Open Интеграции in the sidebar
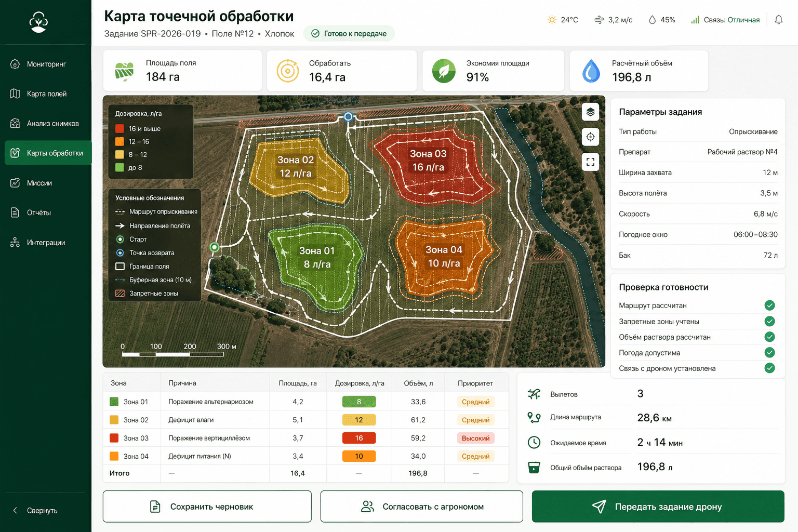The width and height of the screenshot is (798, 532). pos(46,243)
